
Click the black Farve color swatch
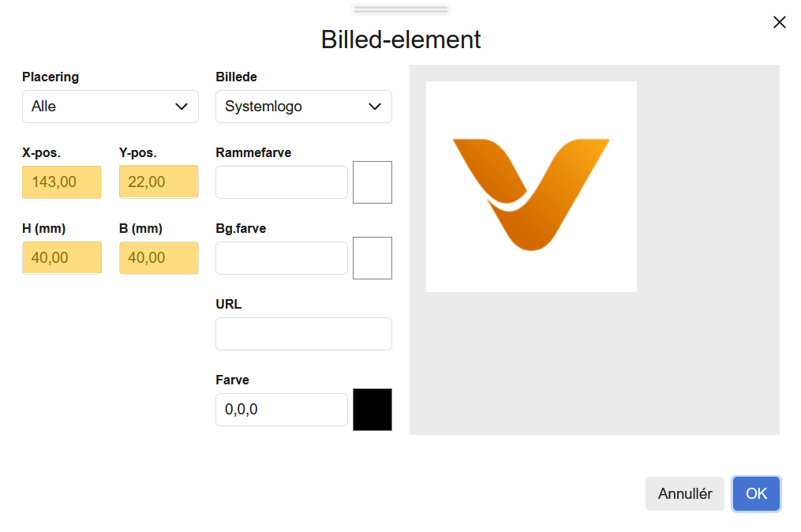point(372,409)
